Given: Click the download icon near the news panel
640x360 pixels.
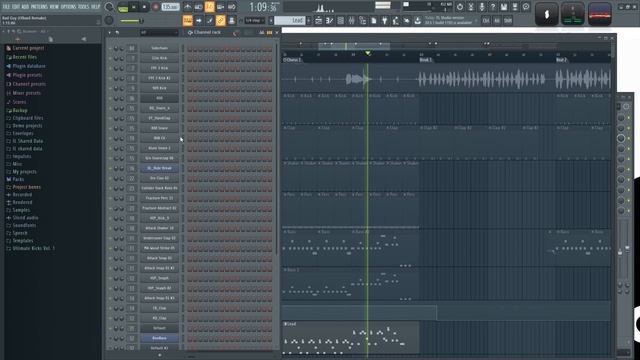Looking at the screenshot, I should click(418, 20).
